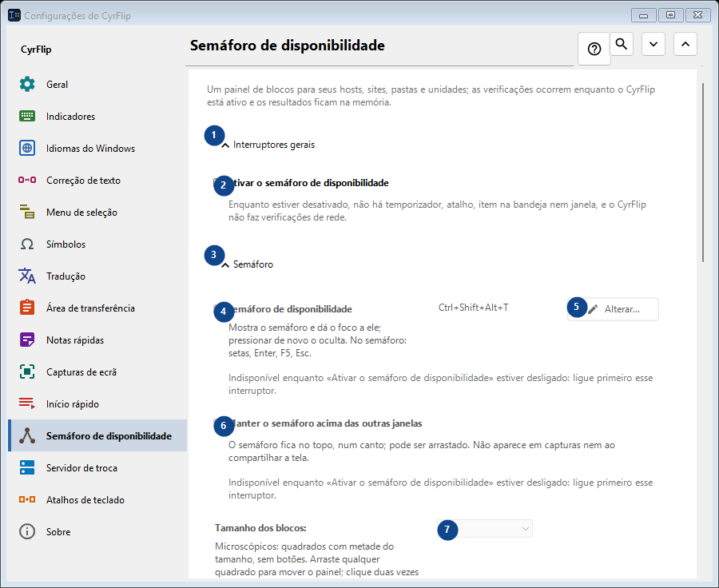
Task: Collapse the Interruptores gerais group
Action: (x=225, y=145)
